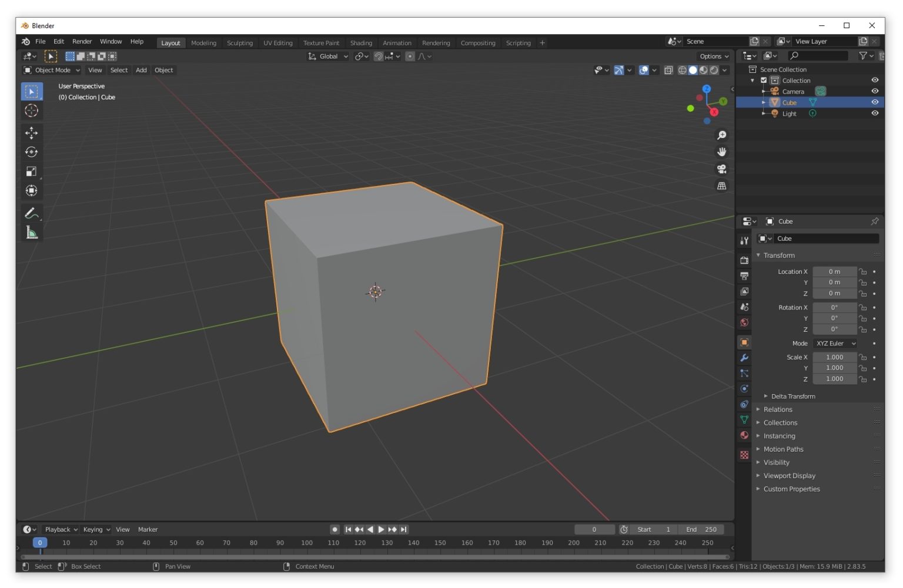The height and width of the screenshot is (588, 903).
Task: Open the Modifier Properties tab
Action: pos(744,357)
